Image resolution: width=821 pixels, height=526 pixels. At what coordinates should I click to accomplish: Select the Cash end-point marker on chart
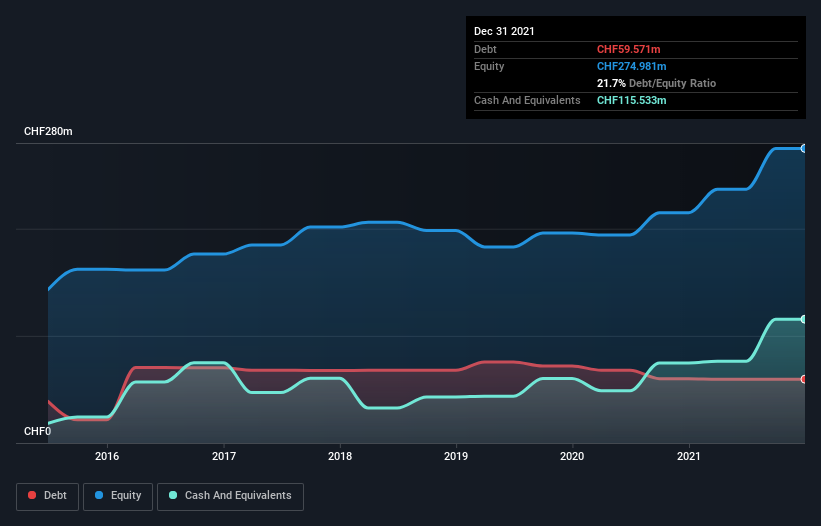(x=804, y=319)
